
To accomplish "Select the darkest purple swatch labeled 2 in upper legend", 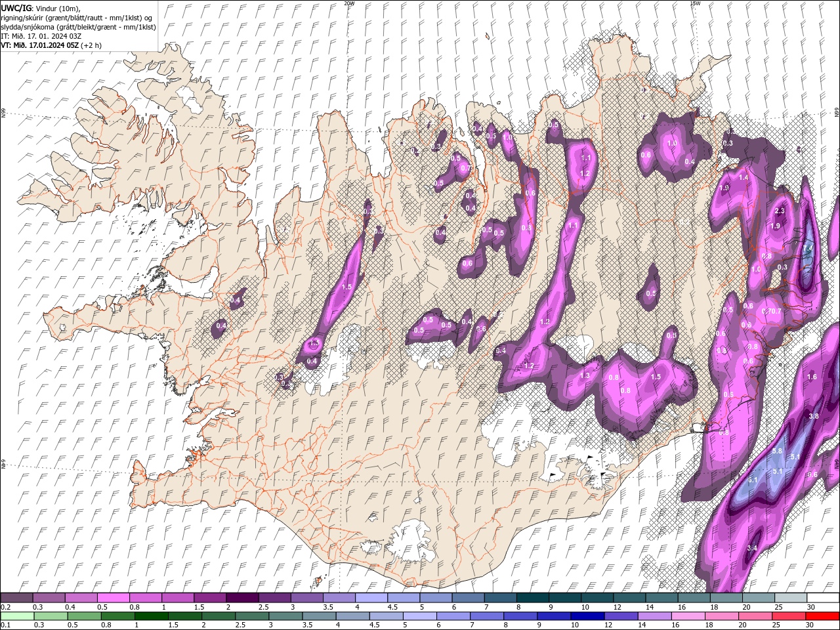I will coord(242,598).
